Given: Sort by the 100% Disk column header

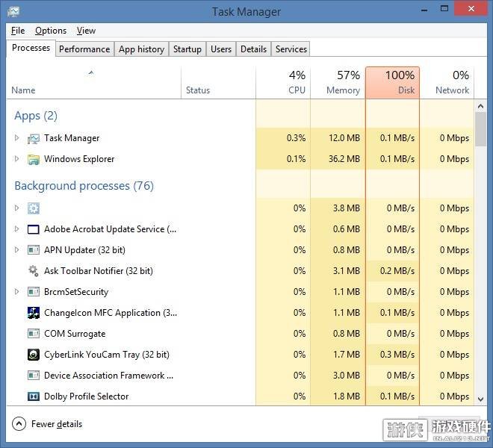Looking at the screenshot, I should 392,83.
